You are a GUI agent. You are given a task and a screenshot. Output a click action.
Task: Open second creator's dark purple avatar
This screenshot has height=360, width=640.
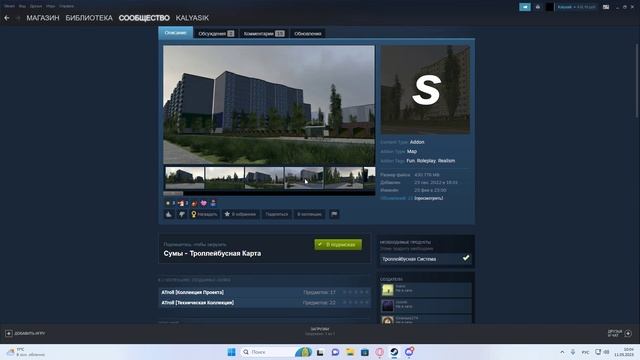pyautogui.click(x=387, y=305)
